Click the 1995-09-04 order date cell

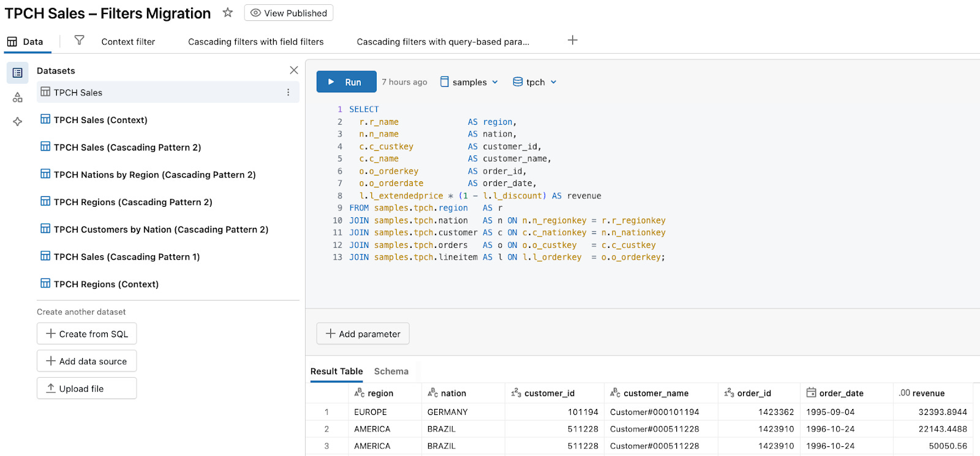tap(846, 412)
